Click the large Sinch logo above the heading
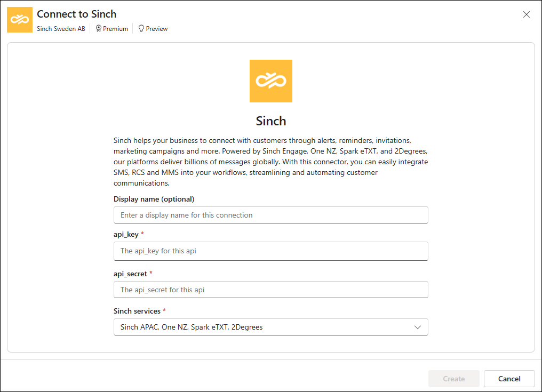The height and width of the screenshot is (392, 542). (x=271, y=81)
